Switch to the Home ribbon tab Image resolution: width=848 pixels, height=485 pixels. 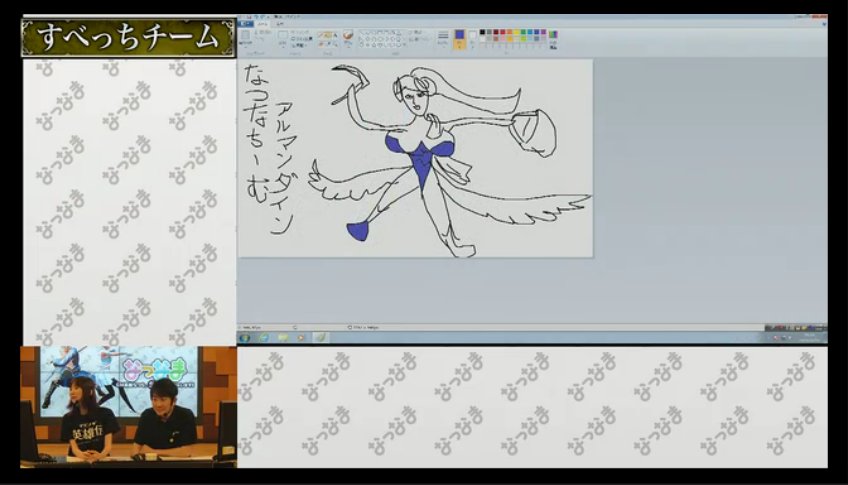pyautogui.click(x=263, y=24)
